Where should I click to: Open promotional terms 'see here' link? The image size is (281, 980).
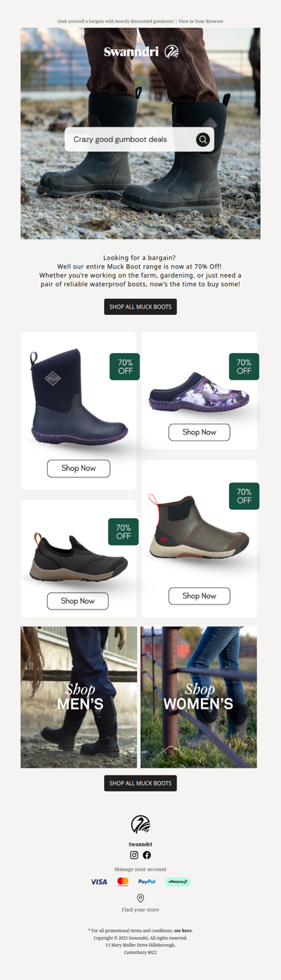[x=183, y=931]
